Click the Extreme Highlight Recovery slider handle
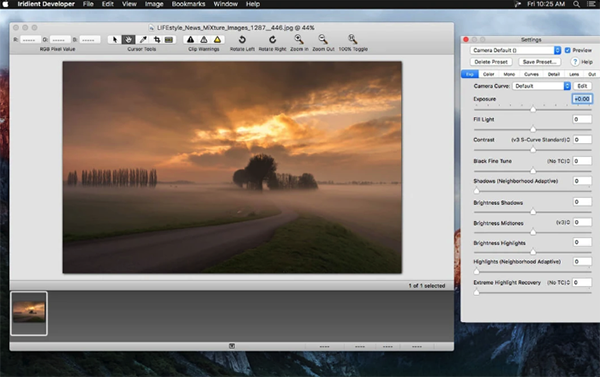The width and height of the screenshot is (600, 377). click(476, 292)
